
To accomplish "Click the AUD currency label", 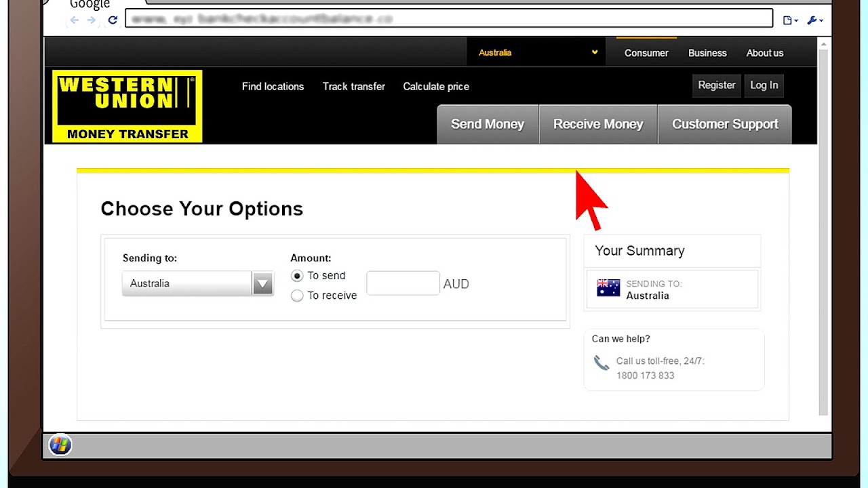I will tap(456, 284).
